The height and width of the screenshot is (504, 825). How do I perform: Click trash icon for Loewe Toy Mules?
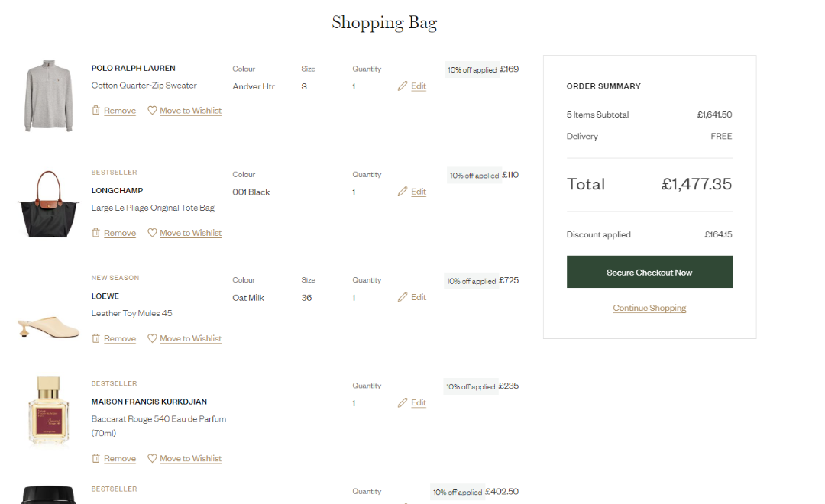click(95, 338)
